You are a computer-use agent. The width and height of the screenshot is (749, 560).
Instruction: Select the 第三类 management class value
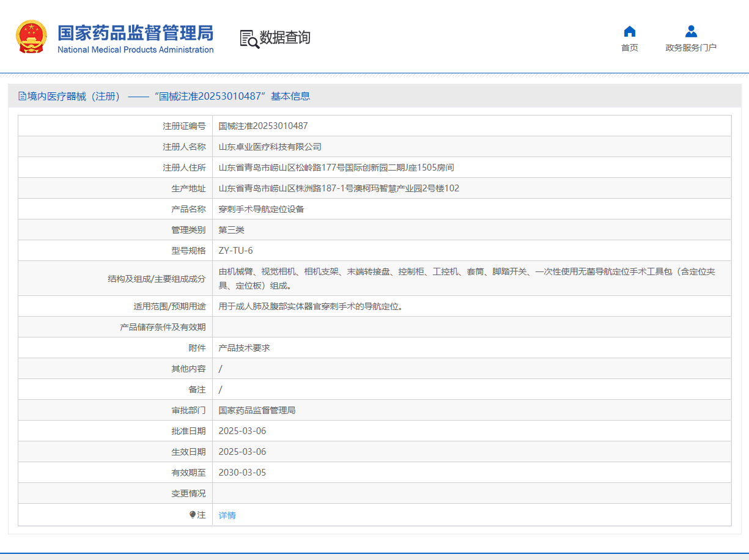click(232, 230)
